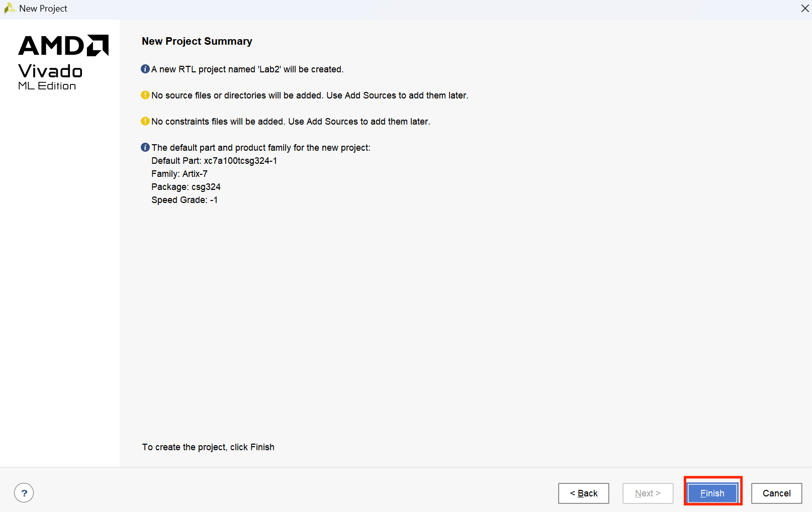Image resolution: width=812 pixels, height=512 pixels.
Task: Click info icon beside RTL project 'Lab2' message
Action: coord(145,69)
